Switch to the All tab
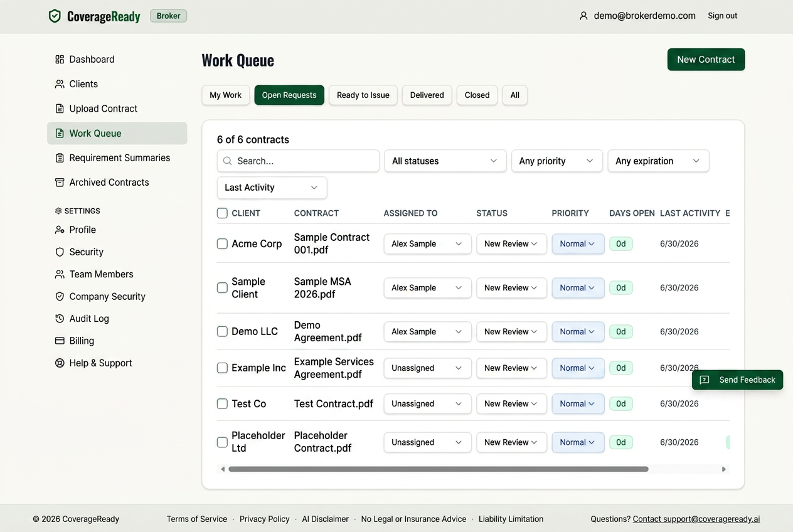793x532 pixels. (x=515, y=95)
